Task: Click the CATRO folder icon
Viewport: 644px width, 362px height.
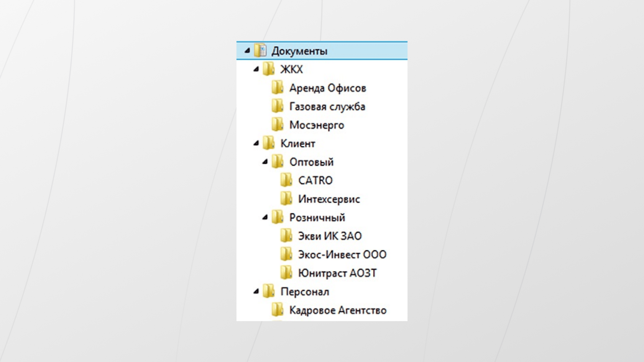Action: point(286,180)
